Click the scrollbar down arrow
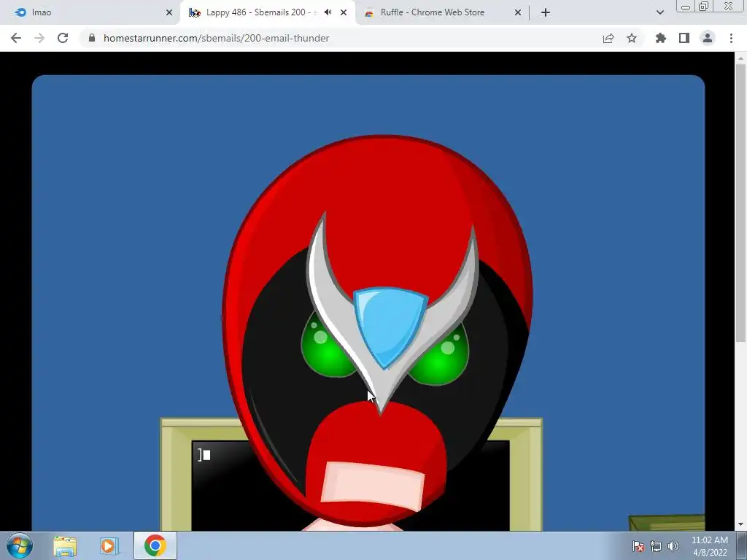This screenshot has height=560, width=747. 740,524
